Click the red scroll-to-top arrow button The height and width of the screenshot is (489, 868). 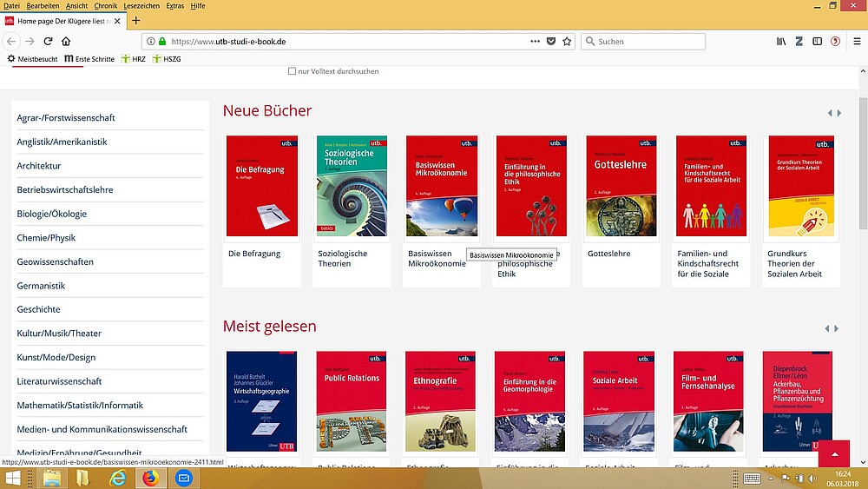point(834,454)
